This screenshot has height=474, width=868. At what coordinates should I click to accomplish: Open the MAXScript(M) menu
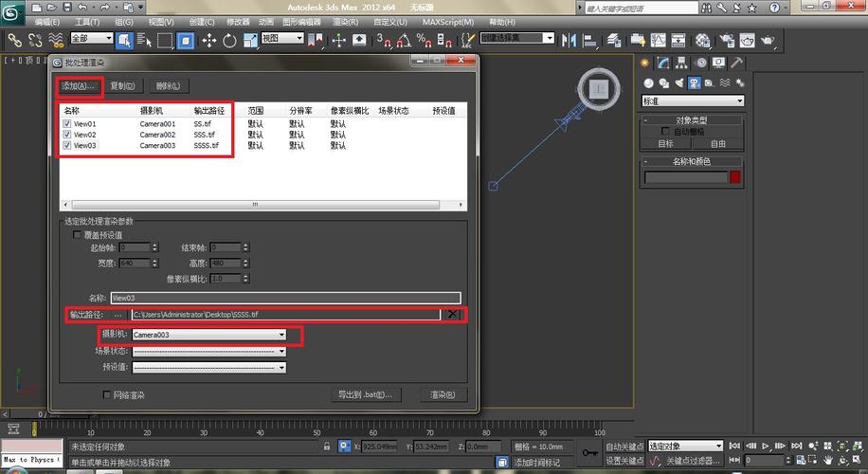(x=446, y=21)
